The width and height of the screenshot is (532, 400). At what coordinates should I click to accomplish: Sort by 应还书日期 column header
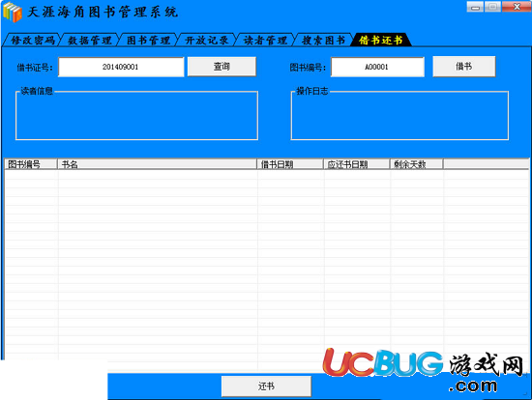click(356, 164)
